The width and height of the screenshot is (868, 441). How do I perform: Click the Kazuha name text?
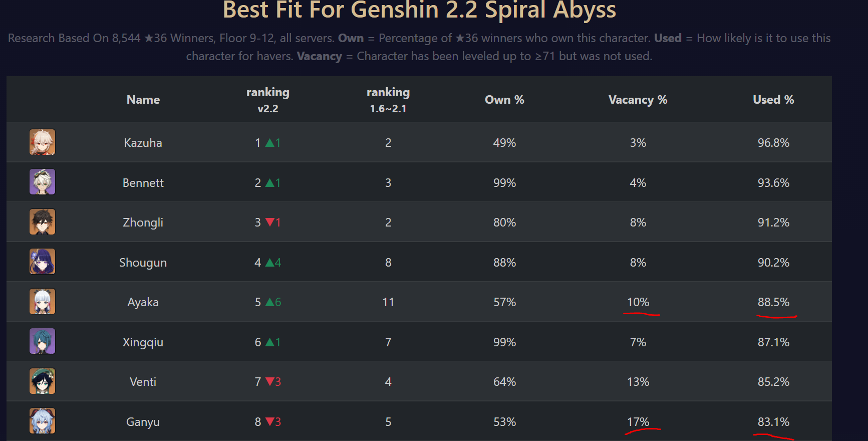(x=143, y=143)
